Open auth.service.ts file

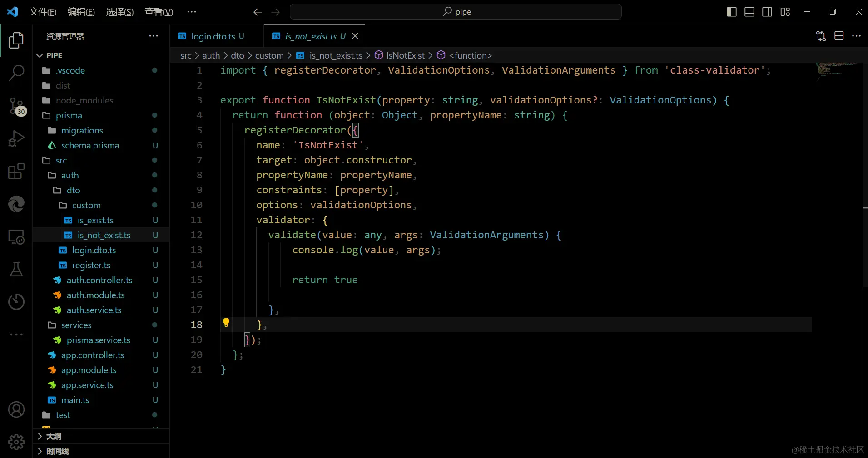click(101, 310)
